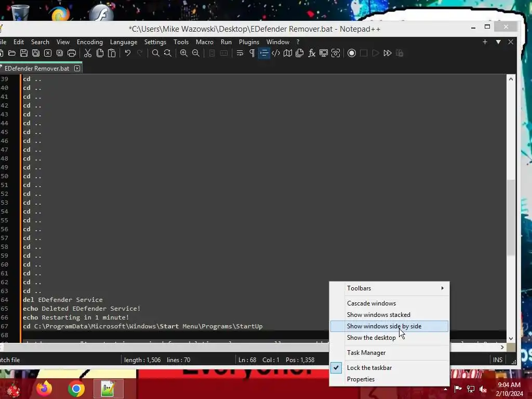Screen dimensions: 532x399
Task: Open the Window menu
Action: (278, 42)
